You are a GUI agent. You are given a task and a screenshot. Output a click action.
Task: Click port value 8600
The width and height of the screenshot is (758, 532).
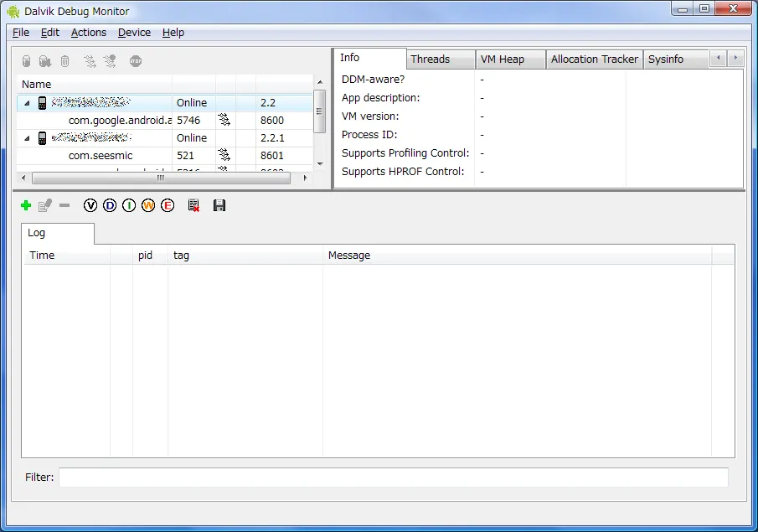click(272, 121)
